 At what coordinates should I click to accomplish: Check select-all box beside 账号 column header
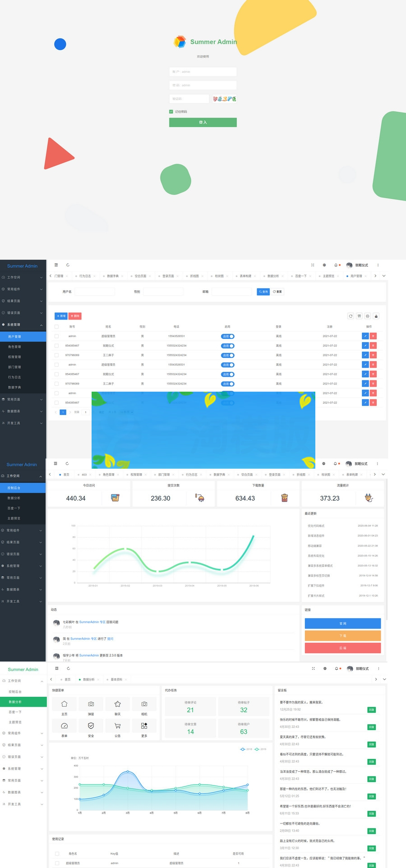56,327
